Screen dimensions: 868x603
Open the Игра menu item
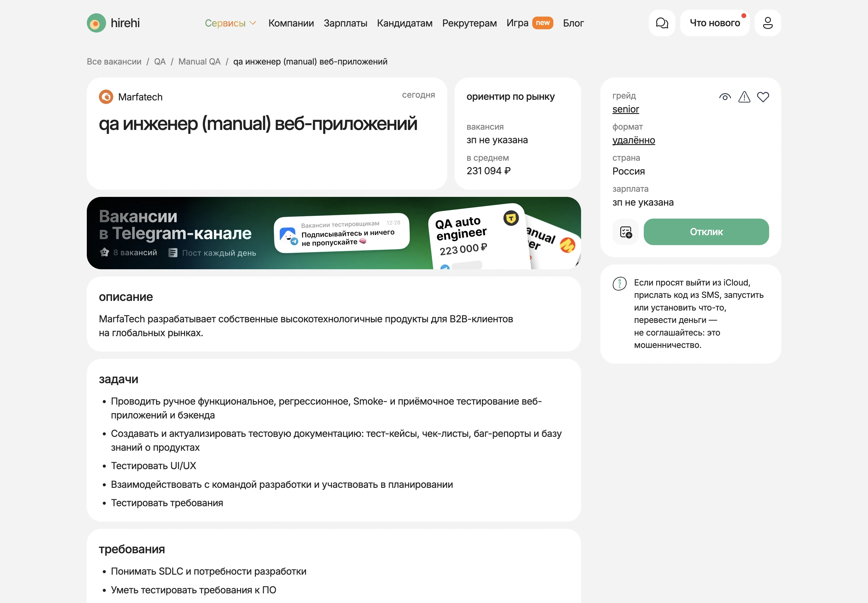517,23
